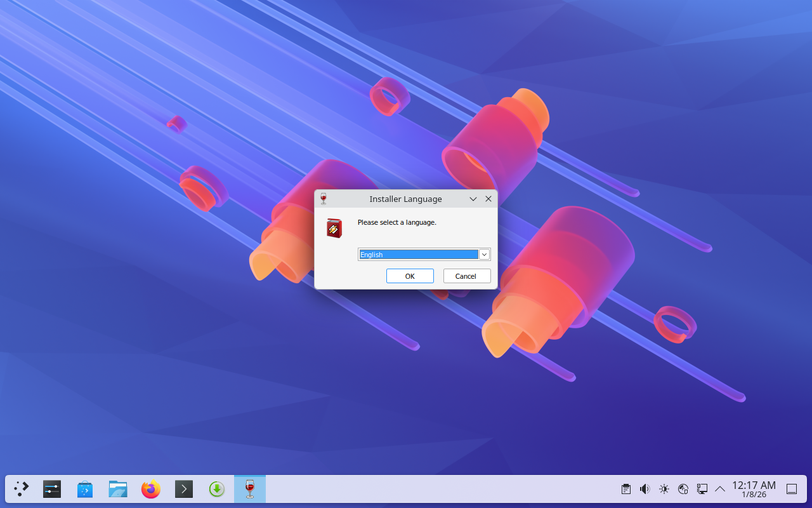Launch Firefox from the taskbar

point(151,489)
